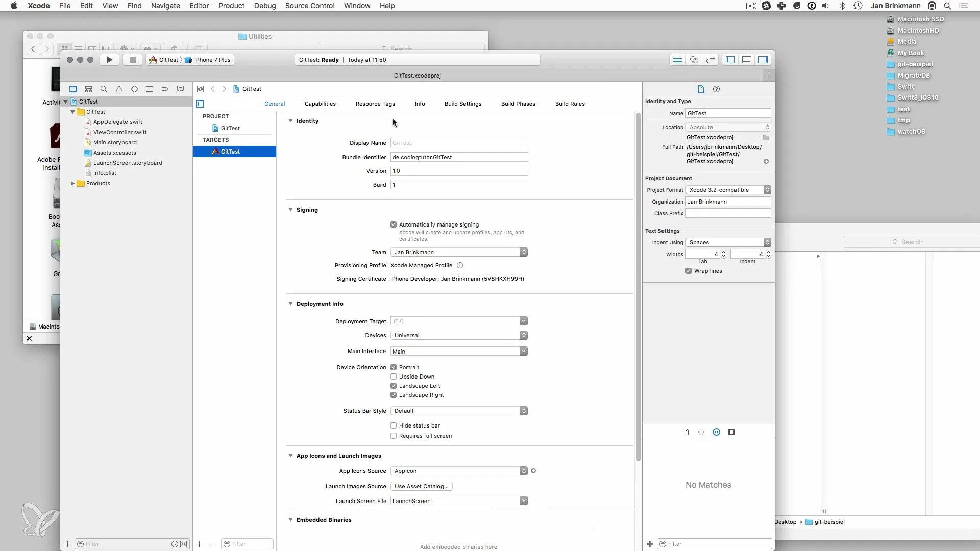Open the Info tab
The height and width of the screenshot is (551, 980).
click(x=420, y=104)
